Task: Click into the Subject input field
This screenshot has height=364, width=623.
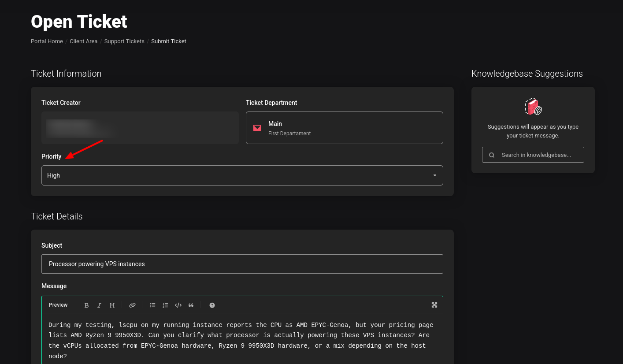Action: 242,264
